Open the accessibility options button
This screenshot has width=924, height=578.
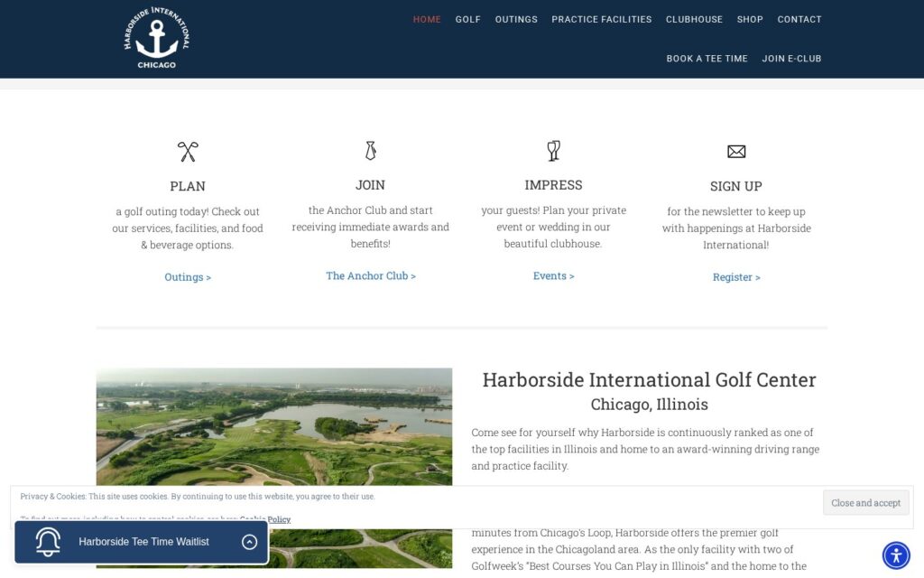(896, 555)
